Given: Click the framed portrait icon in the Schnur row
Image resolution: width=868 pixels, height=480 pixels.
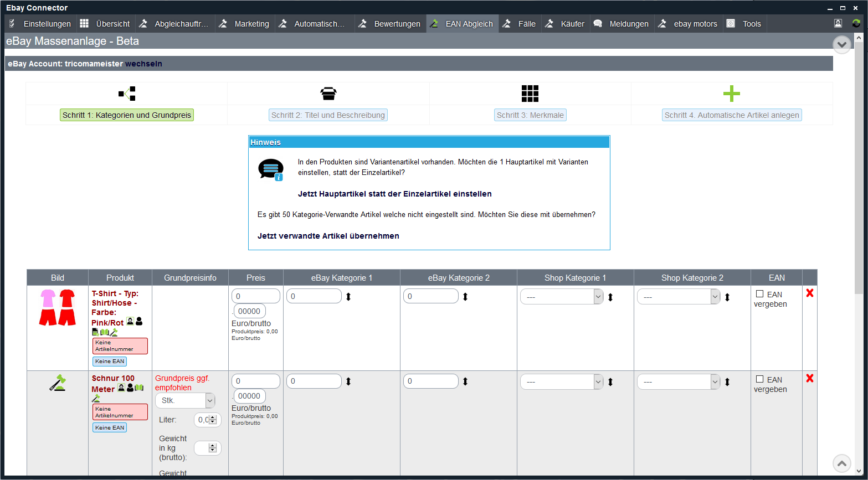Looking at the screenshot, I should [x=121, y=387].
